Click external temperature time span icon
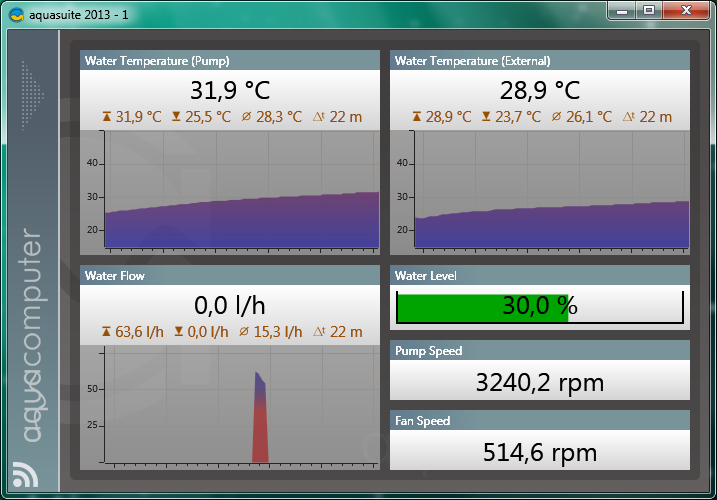Screen dimensions: 717x500 pos(629,117)
